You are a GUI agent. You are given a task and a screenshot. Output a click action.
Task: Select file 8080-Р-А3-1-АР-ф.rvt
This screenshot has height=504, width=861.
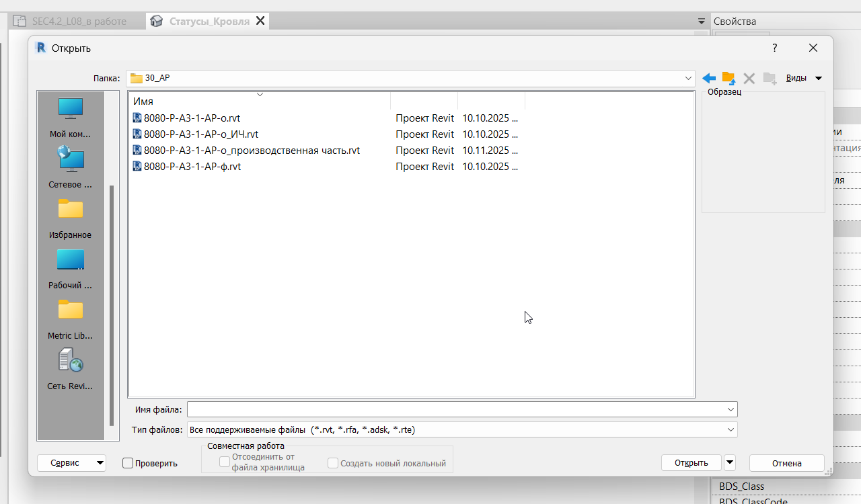(x=192, y=167)
